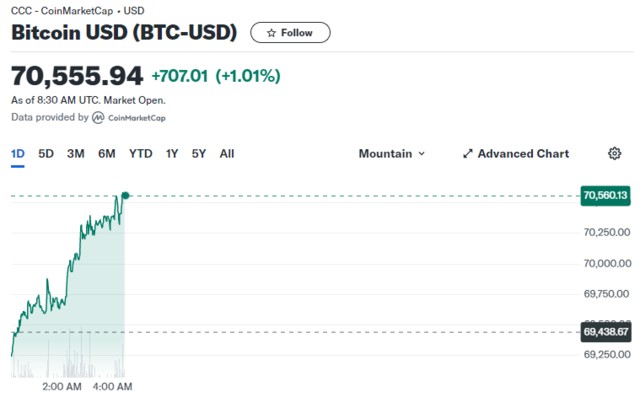This screenshot has width=640, height=397.
Task: View the All time range
Action: click(x=227, y=154)
